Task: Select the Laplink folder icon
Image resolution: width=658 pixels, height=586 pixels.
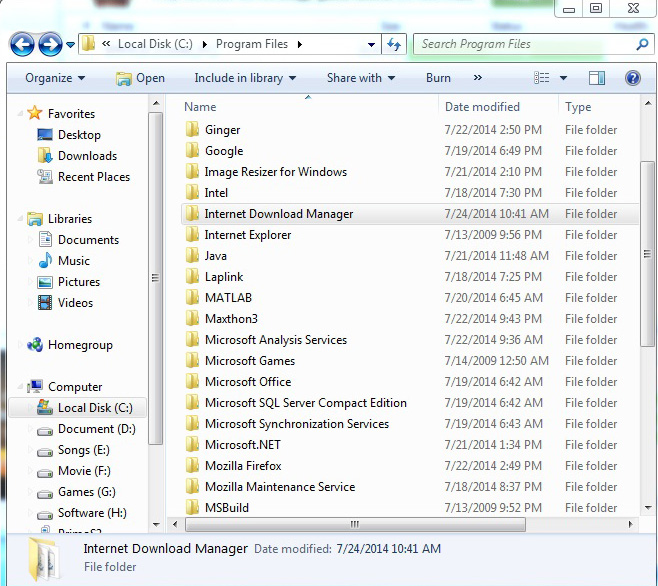Action: point(192,276)
